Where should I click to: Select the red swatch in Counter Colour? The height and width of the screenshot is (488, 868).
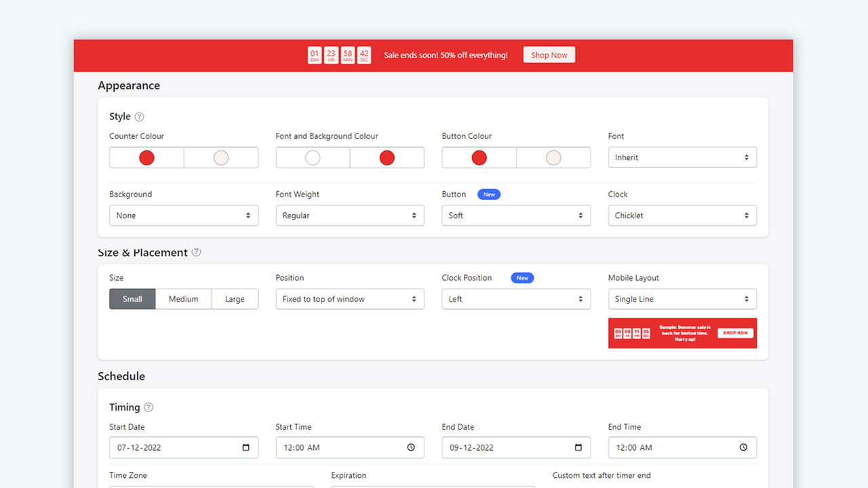point(146,157)
